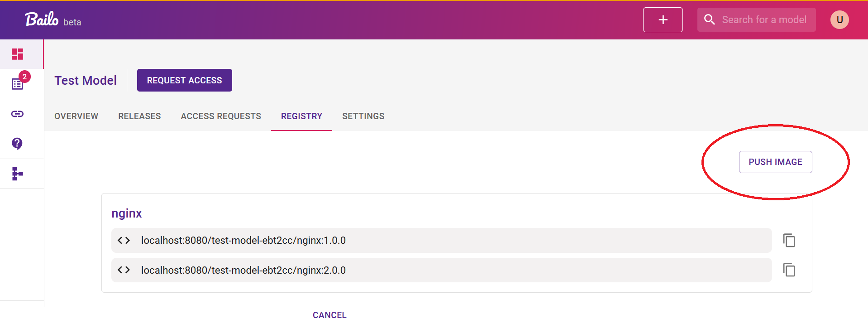Click the Test Model title
This screenshot has height=329, width=868.
[86, 80]
